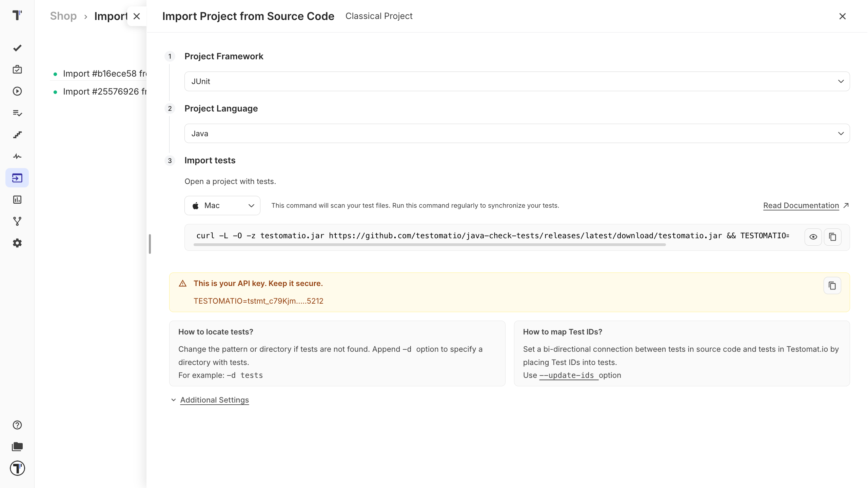Open the Plans checklist sidebar icon

[x=17, y=113]
